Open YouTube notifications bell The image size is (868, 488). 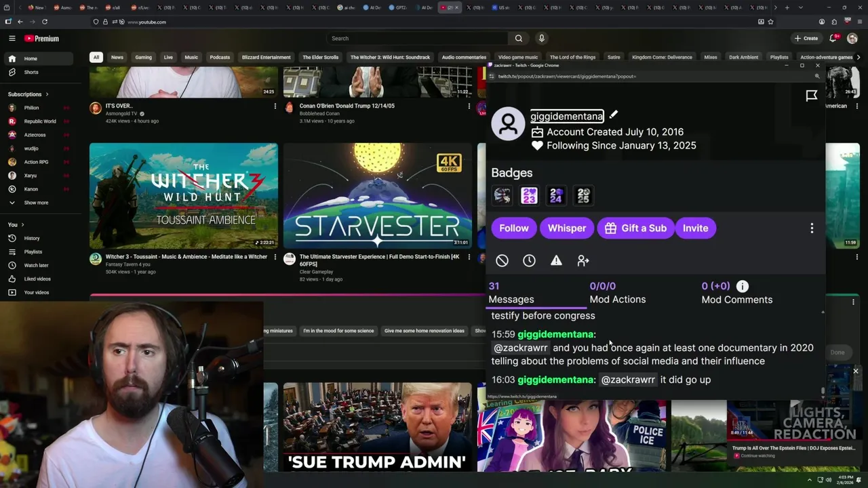833,39
